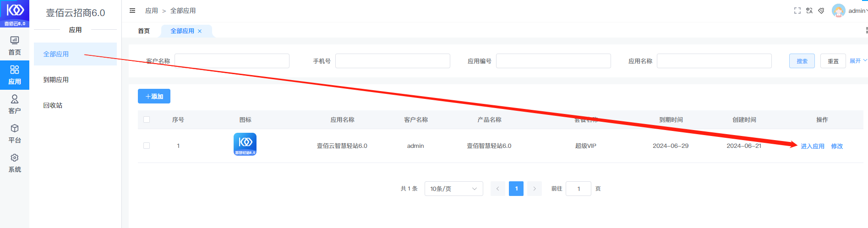Click the 产品名称 column header

click(x=489, y=119)
